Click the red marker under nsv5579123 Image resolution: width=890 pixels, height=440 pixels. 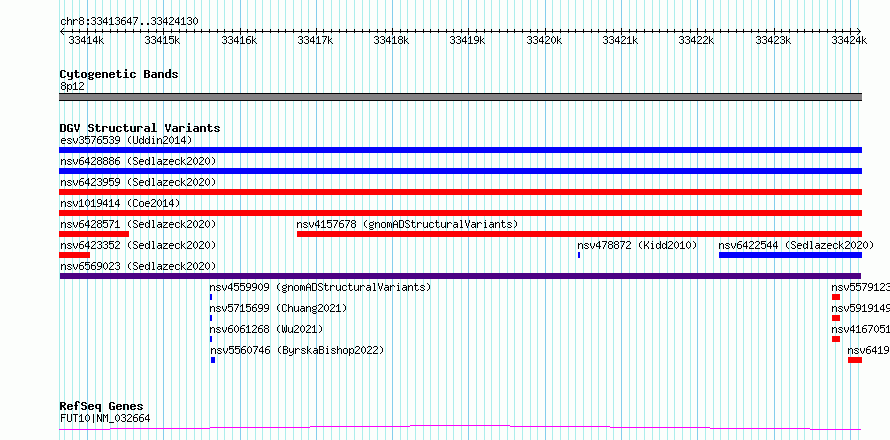836,297
